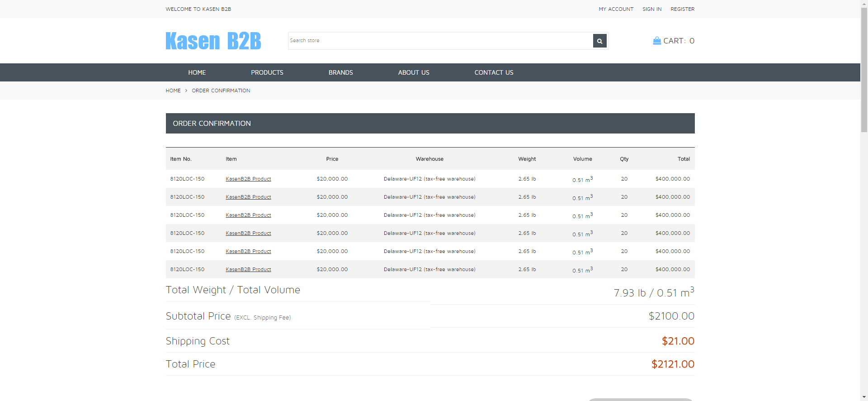868x401 pixels.
Task: Open My Account link
Action: click(616, 9)
